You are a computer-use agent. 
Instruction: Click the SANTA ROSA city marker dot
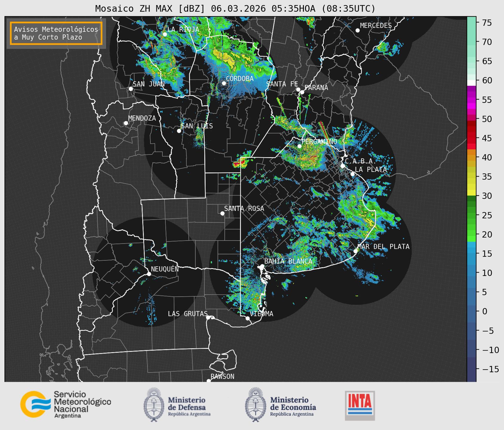[x=222, y=214]
